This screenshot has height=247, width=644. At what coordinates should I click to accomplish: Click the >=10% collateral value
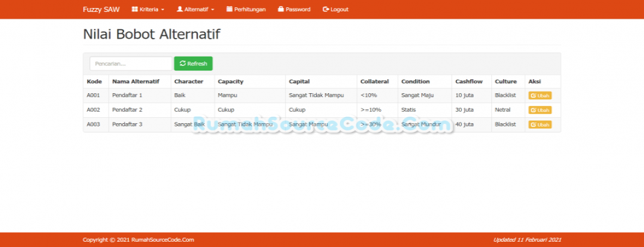point(371,110)
